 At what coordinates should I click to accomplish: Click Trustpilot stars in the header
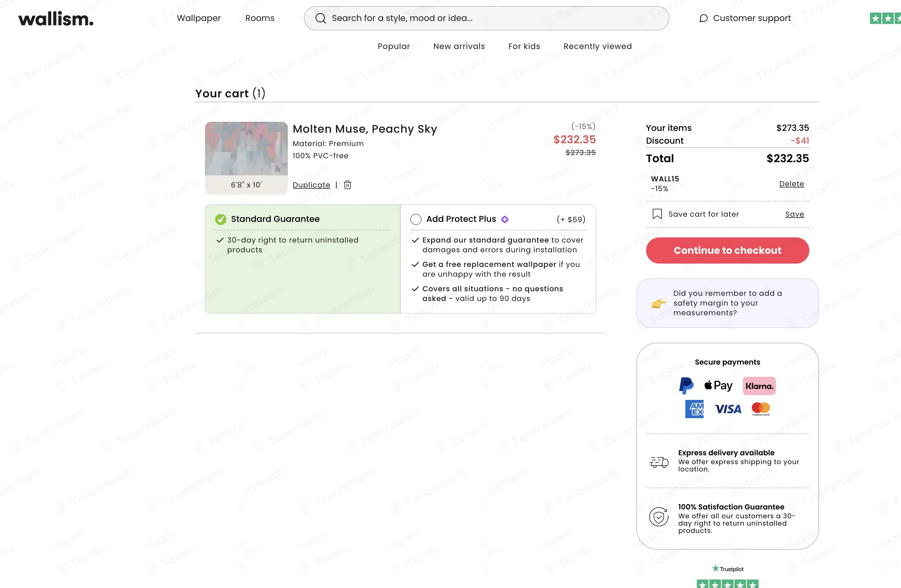click(885, 18)
